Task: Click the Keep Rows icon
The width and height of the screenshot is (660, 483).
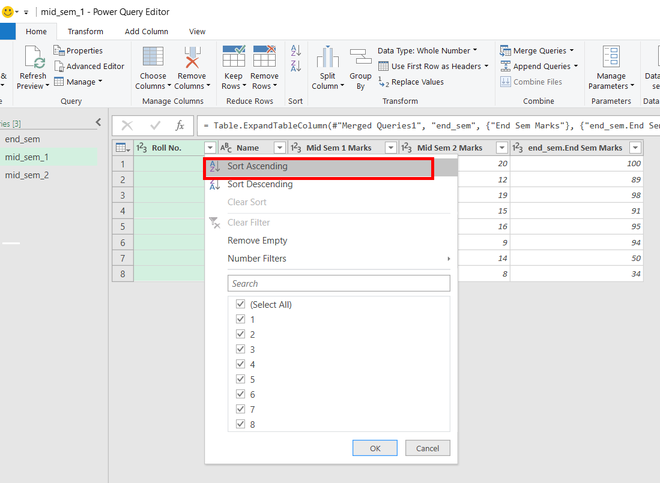Action: 234,56
